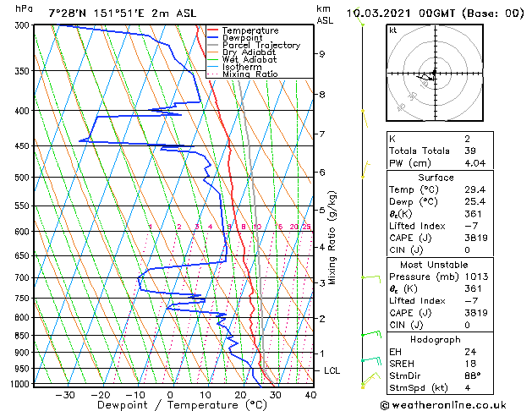Click the '7' km altitude label
The image size is (532, 411).
322,134
